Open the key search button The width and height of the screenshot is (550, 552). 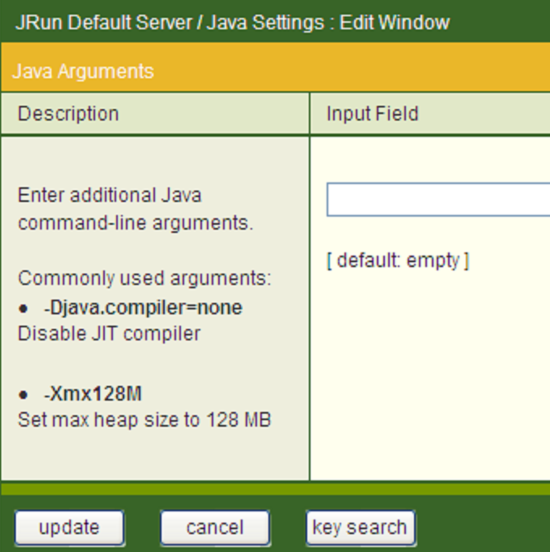click(x=360, y=528)
